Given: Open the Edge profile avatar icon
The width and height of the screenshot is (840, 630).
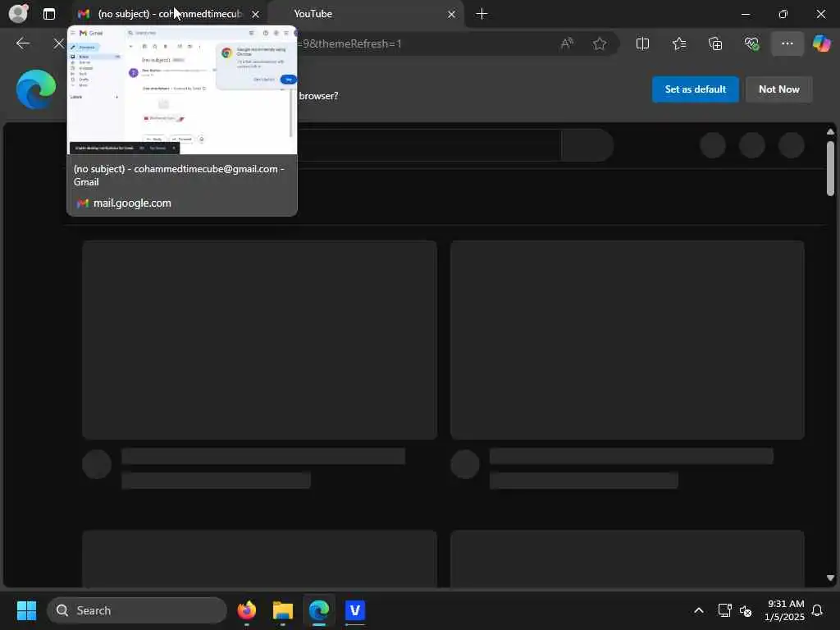Looking at the screenshot, I should pos(18,13).
